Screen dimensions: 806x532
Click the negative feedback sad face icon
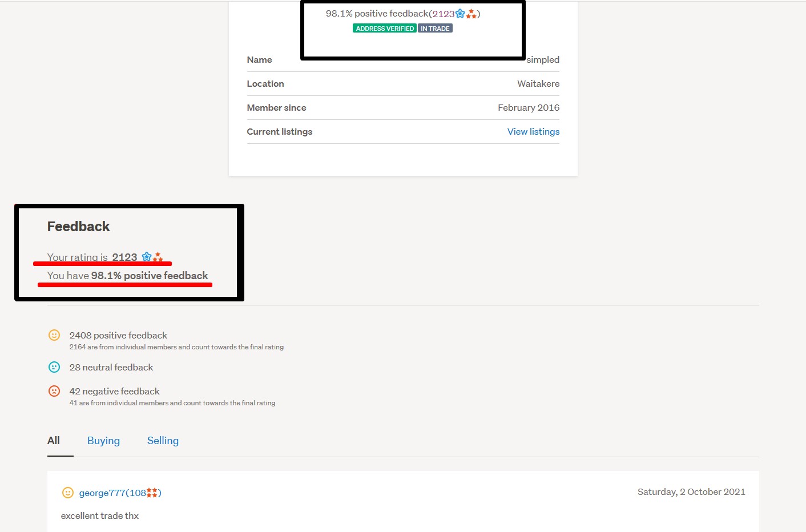pyautogui.click(x=54, y=391)
